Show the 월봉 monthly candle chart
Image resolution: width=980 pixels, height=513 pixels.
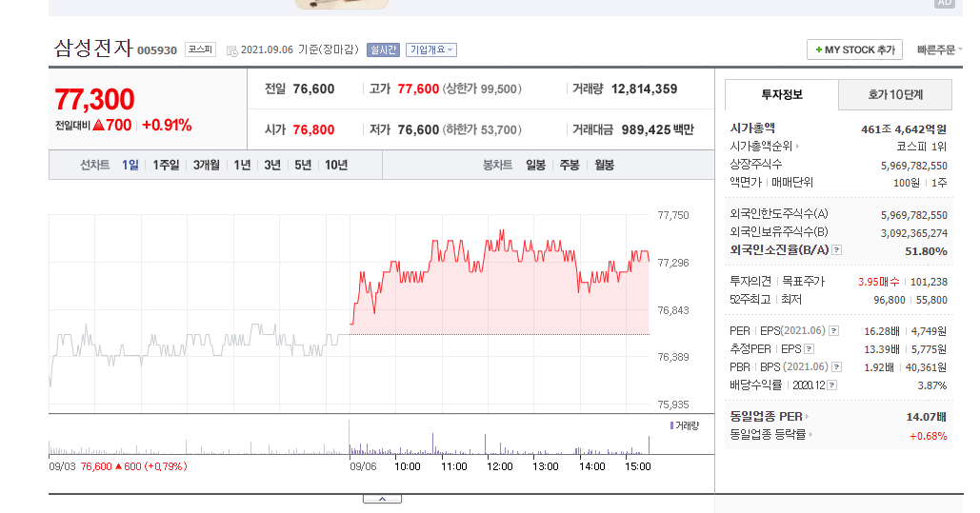click(604, 165)
